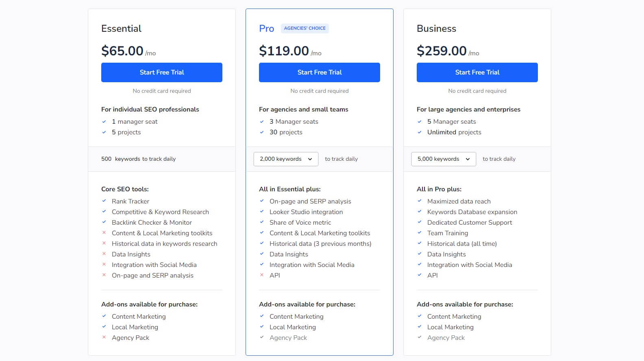Click the AGENCIES' CHOICE badge

pyautogui.click(x=305, y=28)
